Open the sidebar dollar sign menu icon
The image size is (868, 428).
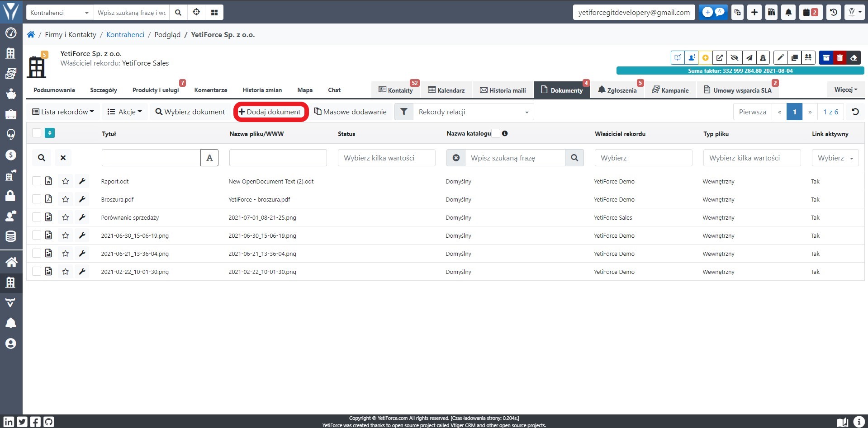(11, 155)
